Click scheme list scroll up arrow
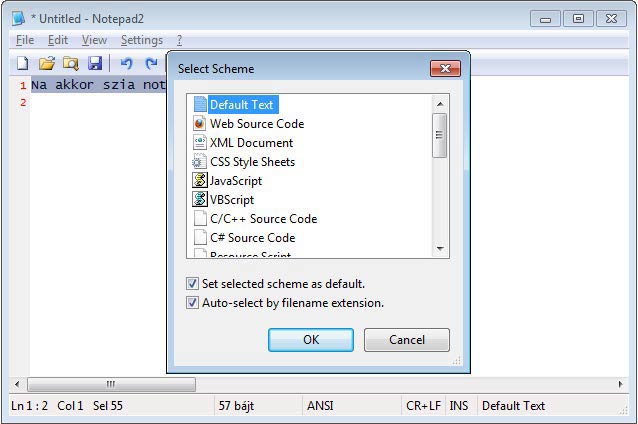 440,104
